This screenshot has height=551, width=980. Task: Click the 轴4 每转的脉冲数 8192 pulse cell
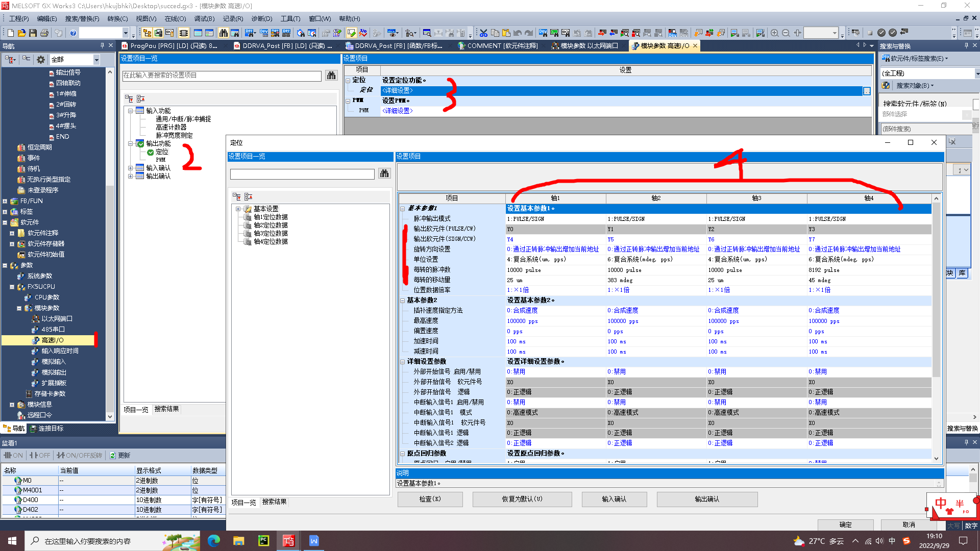pyautogui.click(x=869, y=270)
